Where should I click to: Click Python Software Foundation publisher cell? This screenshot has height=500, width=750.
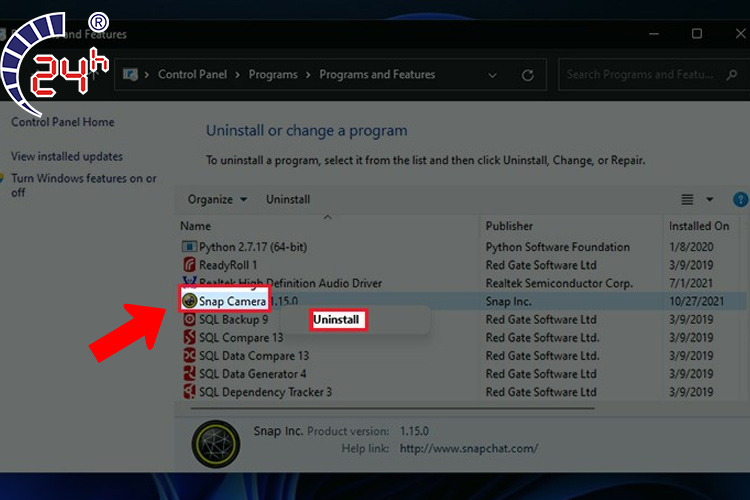point(558,247)
